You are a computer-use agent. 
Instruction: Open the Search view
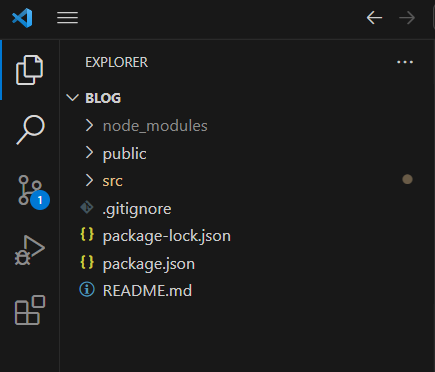click(30, 130)
